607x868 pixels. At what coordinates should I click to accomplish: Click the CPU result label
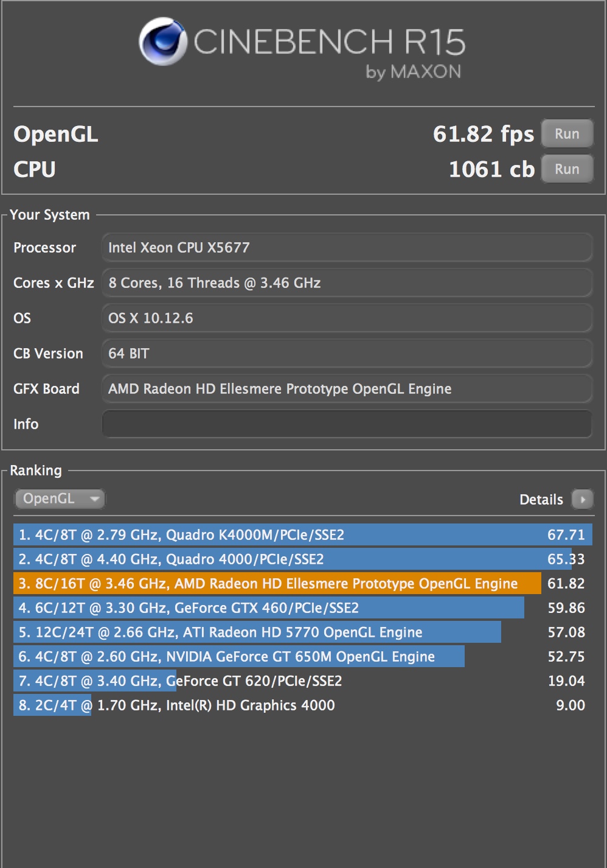(x=35, y=169)
